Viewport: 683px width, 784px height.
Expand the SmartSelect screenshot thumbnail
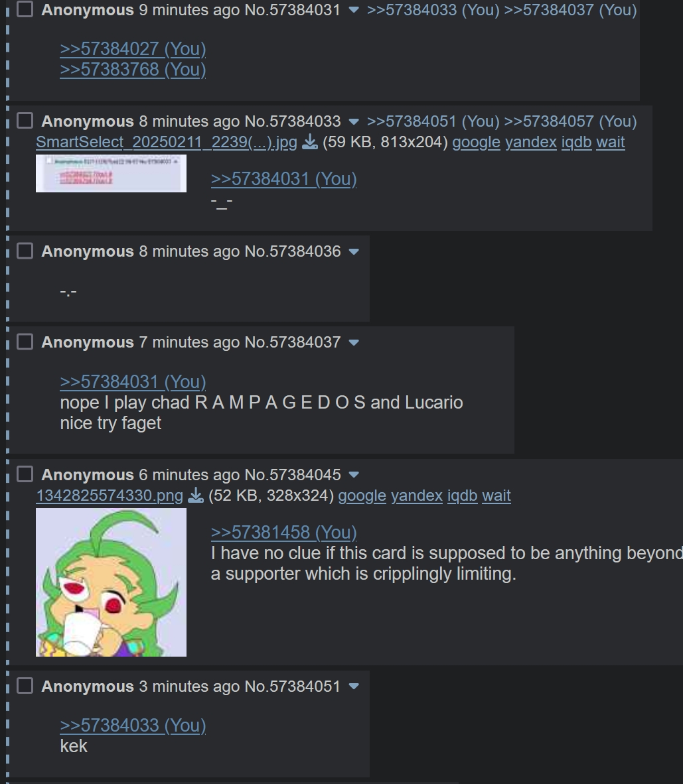click(x=111, y=174)
